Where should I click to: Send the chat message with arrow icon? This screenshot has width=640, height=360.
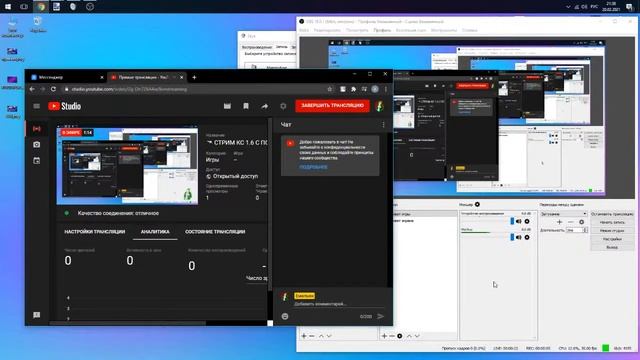(380, 316)
